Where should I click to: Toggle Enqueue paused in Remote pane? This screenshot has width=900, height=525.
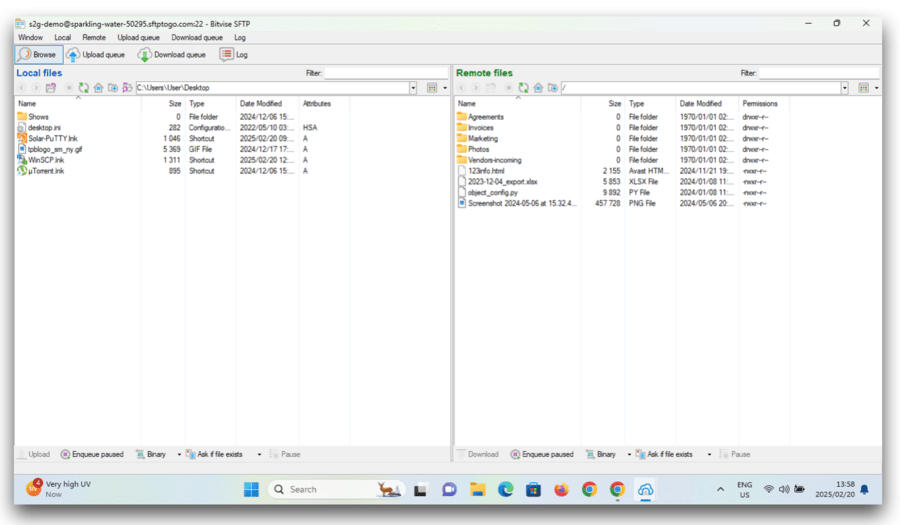tap(542, 454)
